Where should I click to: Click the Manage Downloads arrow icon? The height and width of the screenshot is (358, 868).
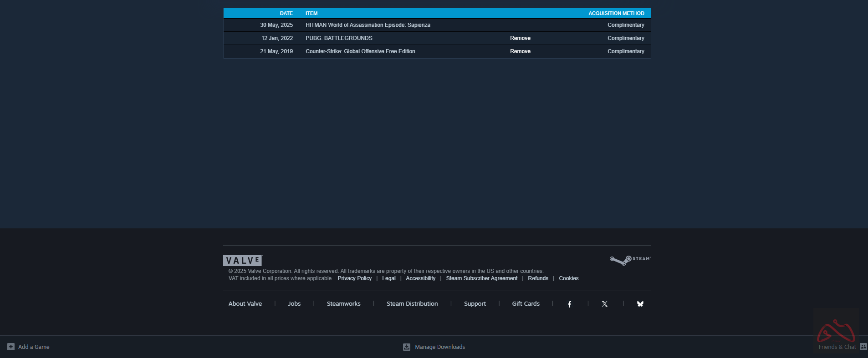pyautogui.click(x=407, y=347)
